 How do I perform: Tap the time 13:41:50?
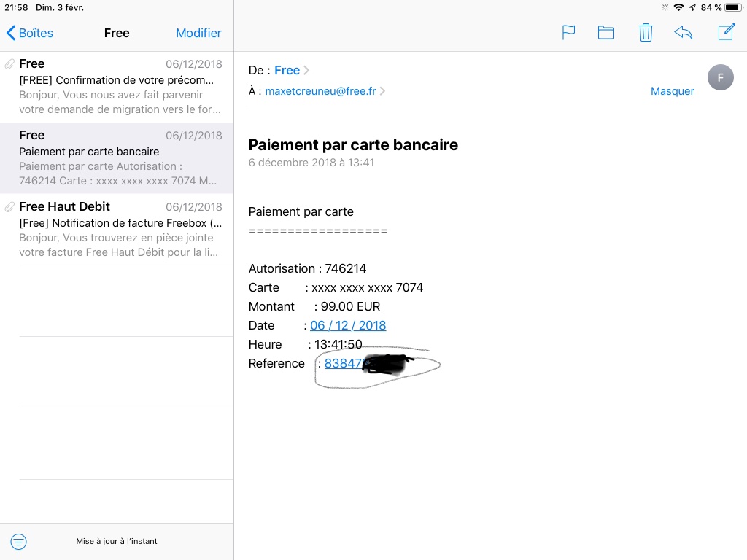point(338,344)
